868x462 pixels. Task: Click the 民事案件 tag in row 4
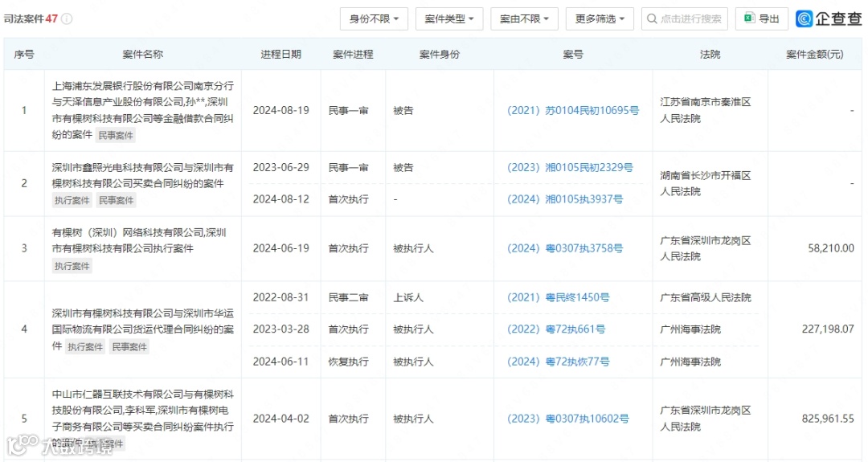(x=129, y=347)
